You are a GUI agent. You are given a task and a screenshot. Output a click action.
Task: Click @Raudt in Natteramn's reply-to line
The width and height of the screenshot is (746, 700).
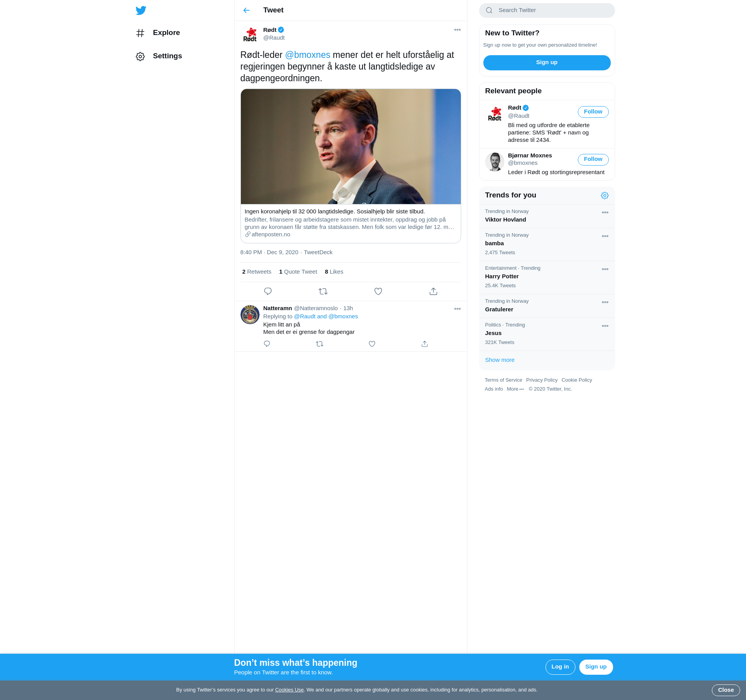305,316
